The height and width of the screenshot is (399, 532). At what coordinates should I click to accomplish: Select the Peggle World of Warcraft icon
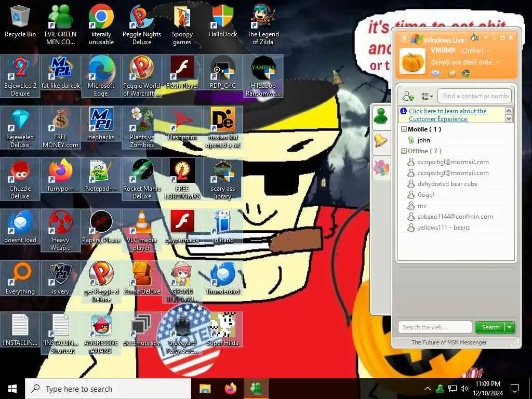click(x=142, y=77)
